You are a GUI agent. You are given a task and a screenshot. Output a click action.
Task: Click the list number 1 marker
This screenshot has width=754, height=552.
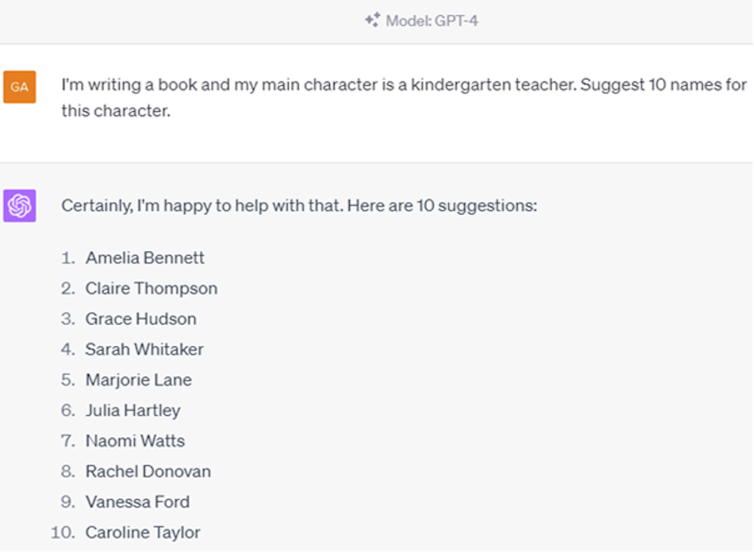click(68, 258)
